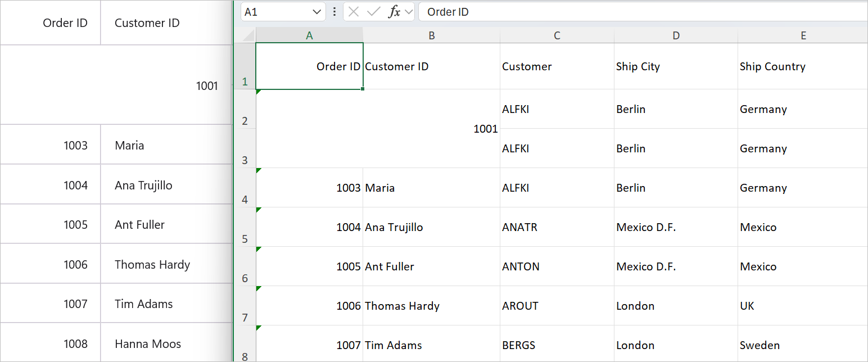Expand the chevron next to fx
868x362 pixels.
coord(409,12)
